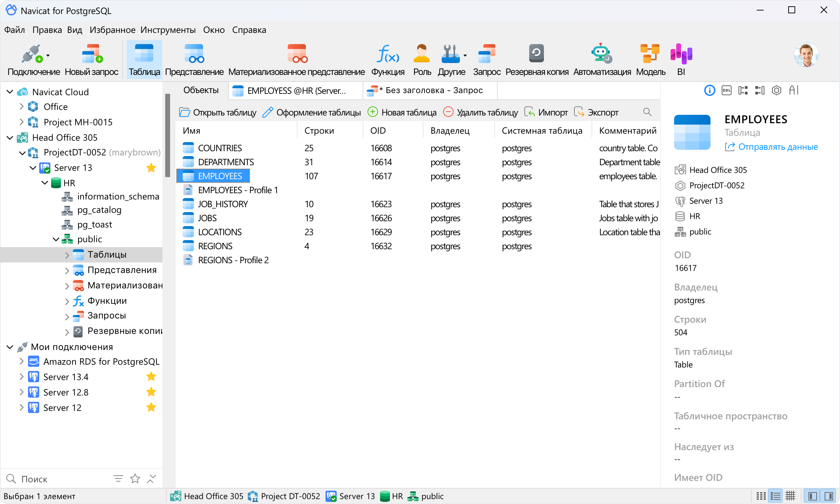Open the Backup toolbar icon
Image resolution: width=840 pixels, height=504 pixels.
coord(537,59)
